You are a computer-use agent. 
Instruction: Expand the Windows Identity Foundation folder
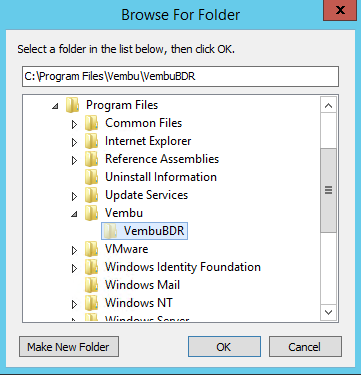[x=74, y=268]
